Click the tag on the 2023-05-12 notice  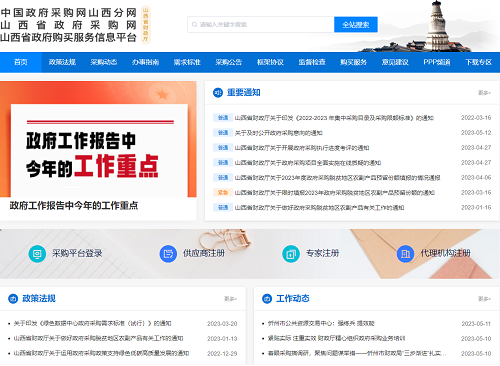tap(223, 133)
